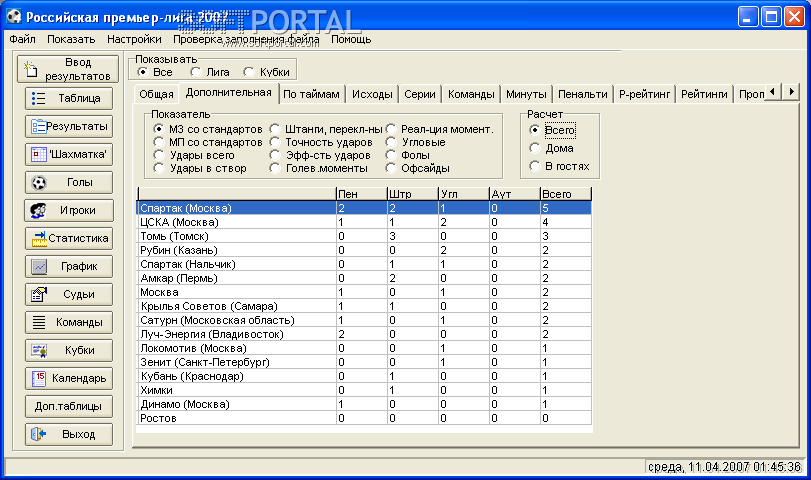Open the Минуты tab
The image size is (811, 480).
(526, 94)
